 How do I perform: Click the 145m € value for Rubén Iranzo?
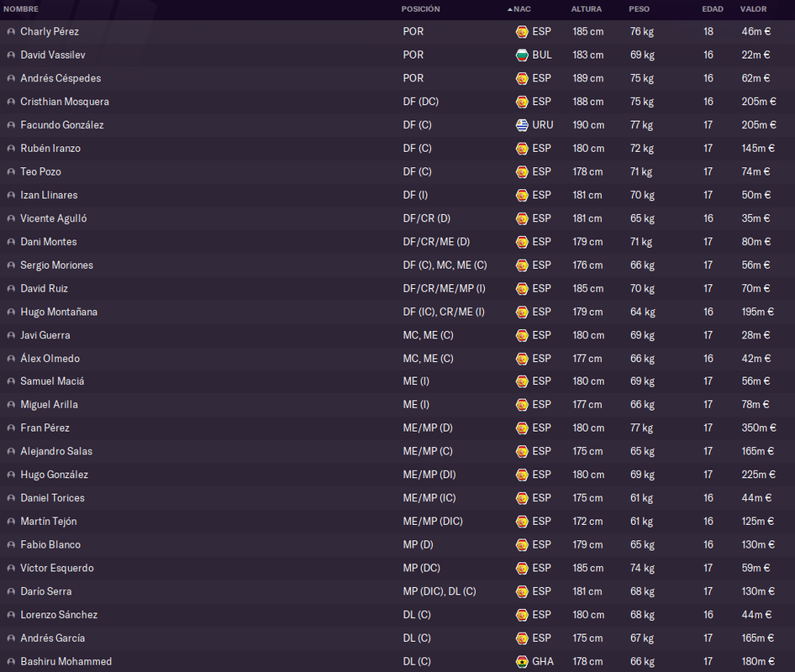pyautogui.click(x=758, y=149)
